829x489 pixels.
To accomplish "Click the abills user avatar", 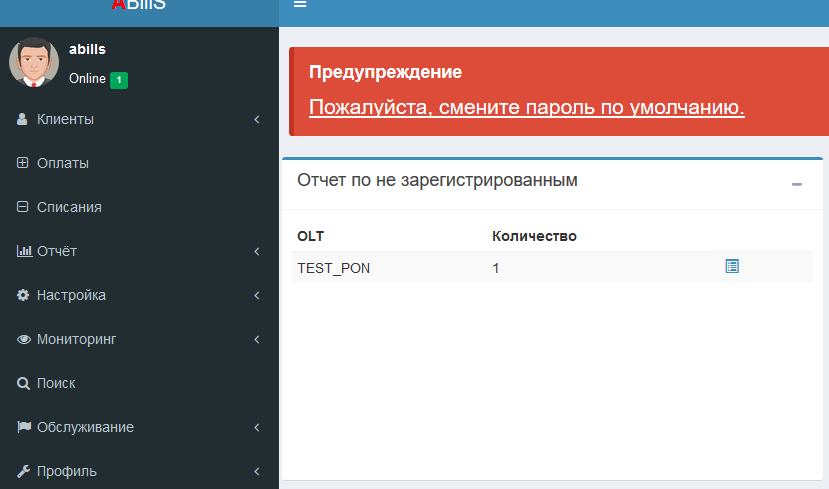I will [34, 62].
